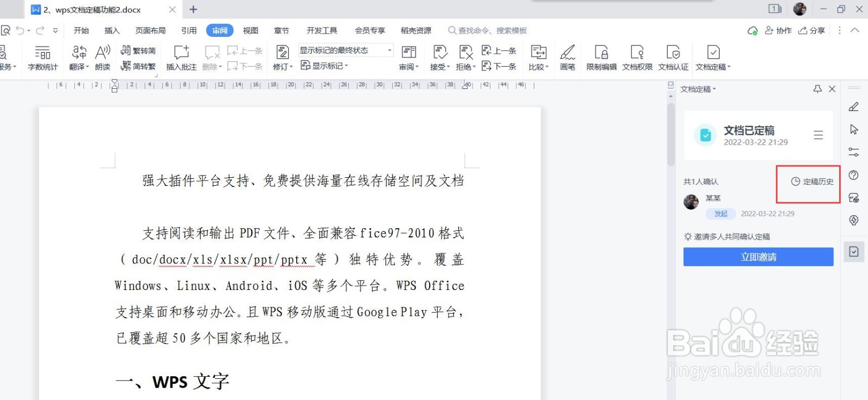Select the Pen drawing tool
The image size is (868, 400).
click(x=567, y=58)
